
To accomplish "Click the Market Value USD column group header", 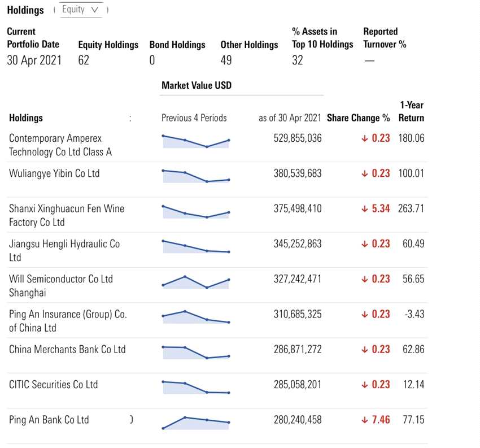I will pyautogui.click(x=197, y=85).
